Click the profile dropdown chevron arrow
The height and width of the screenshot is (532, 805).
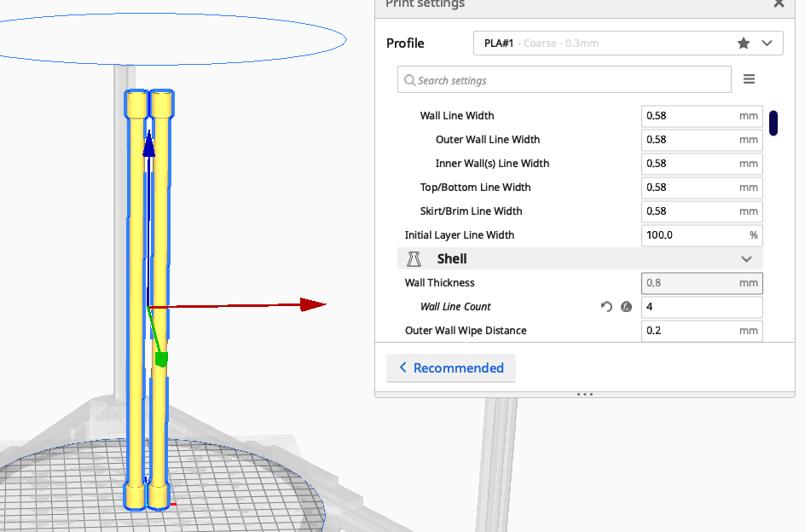(767, 43)
